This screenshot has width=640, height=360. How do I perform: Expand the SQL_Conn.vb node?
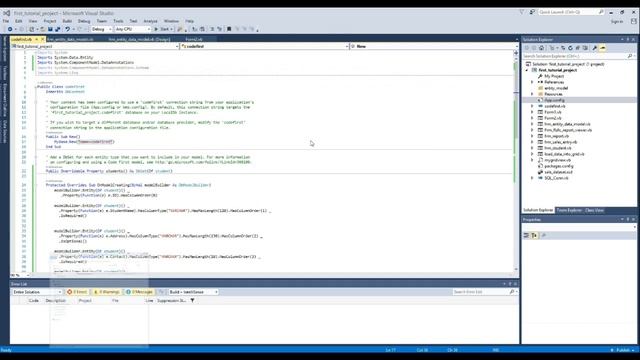point(532,178)
